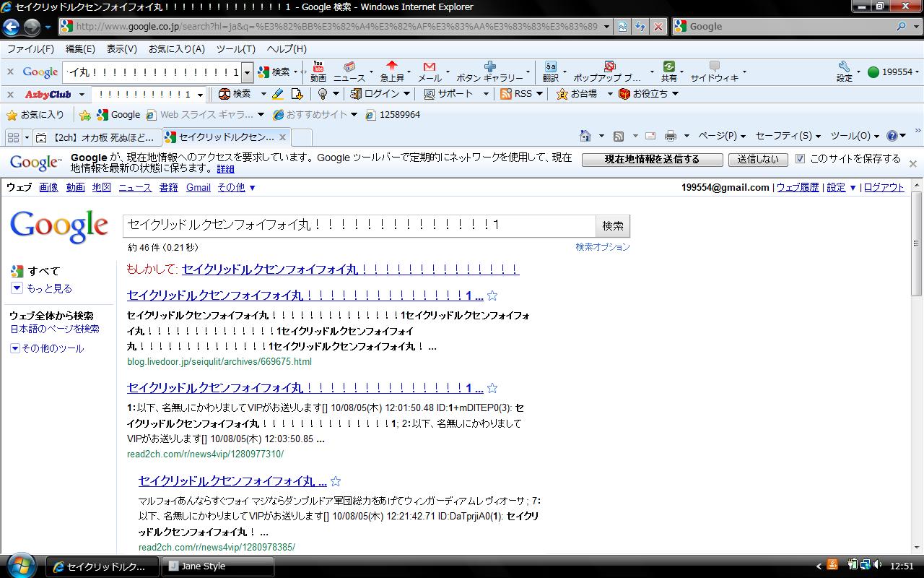Open the ログイン dropdown on AzbyClub toolbar
The image size is (924, 578).
(x=381, y=94)
